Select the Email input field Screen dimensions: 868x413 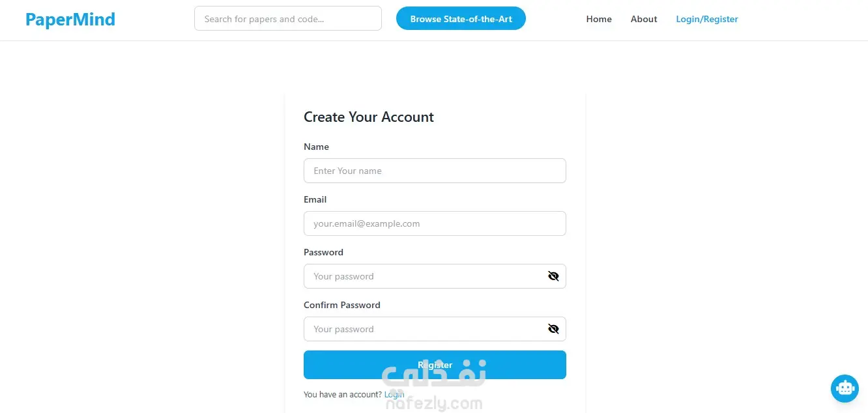[x=435, y=223]
